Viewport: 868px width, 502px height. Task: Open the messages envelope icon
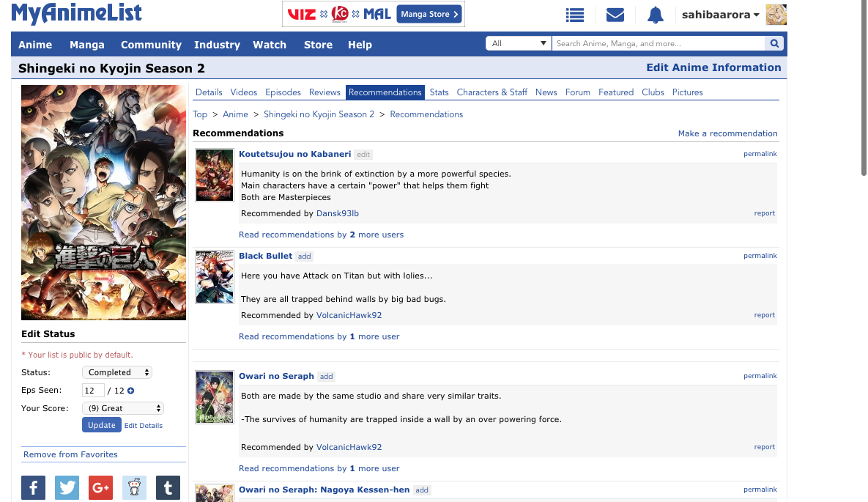coord(615,15)
